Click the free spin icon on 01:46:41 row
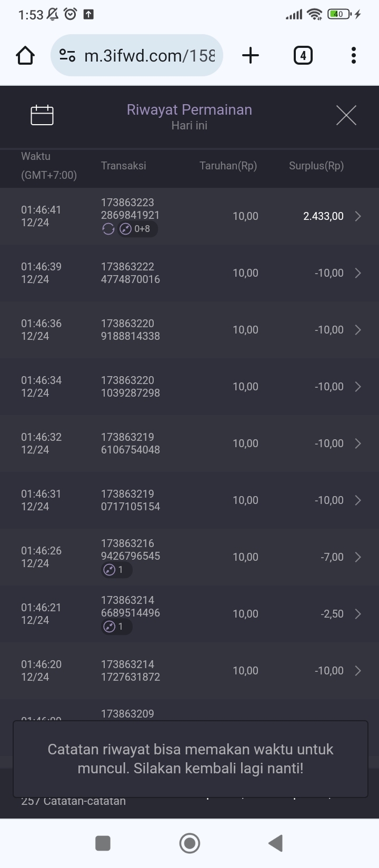The width and height of the screenshot is (379, 868). tap(108, 229)
